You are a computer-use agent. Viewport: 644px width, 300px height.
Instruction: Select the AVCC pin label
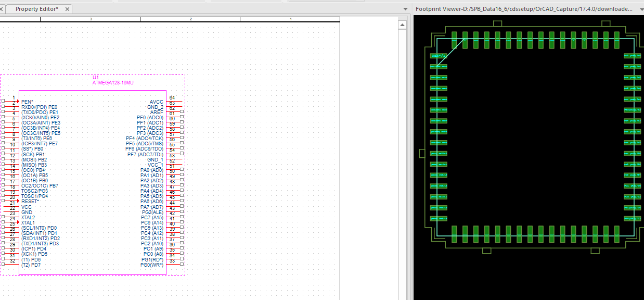tap(157, 102)
